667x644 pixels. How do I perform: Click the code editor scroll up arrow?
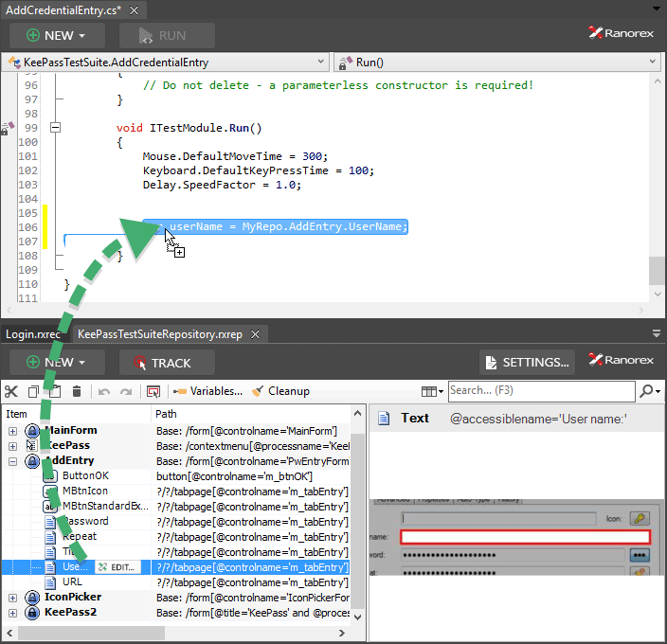(x=658, y=80)
